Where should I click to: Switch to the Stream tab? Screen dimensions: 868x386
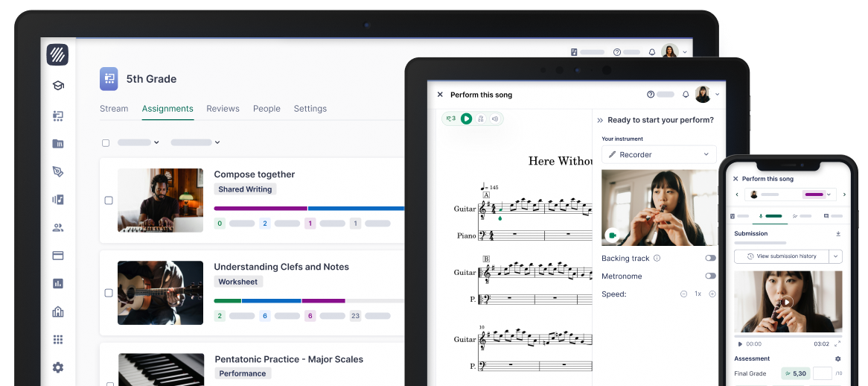pyautogui.click(x=114, y=109)
